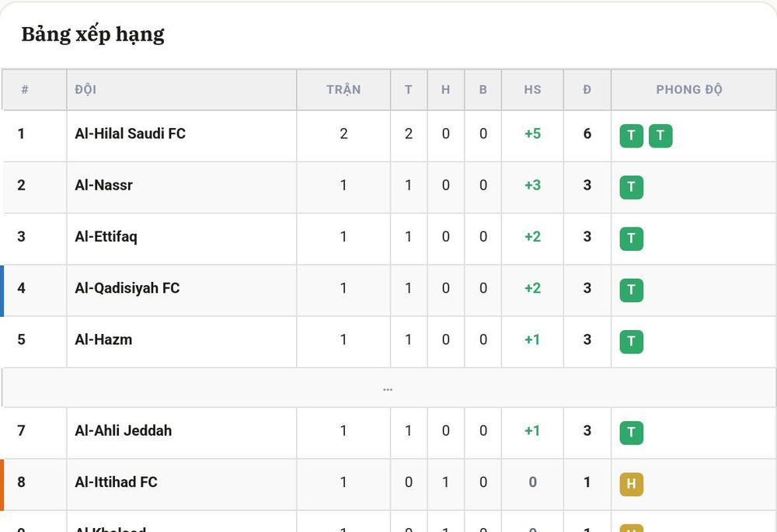Viewport: 777px width, 532px height.
Task: Click Al-Nassr's green T form badge
Action: click(631, 187)
